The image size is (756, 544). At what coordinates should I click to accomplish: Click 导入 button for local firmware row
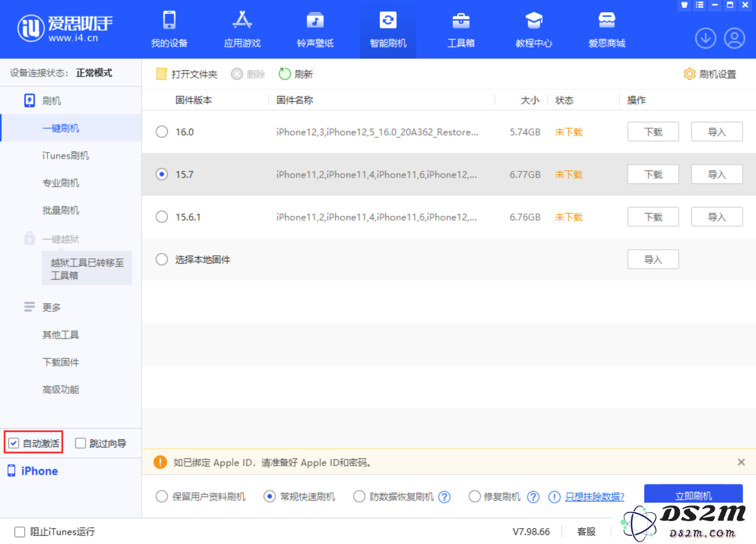(653, 260)
